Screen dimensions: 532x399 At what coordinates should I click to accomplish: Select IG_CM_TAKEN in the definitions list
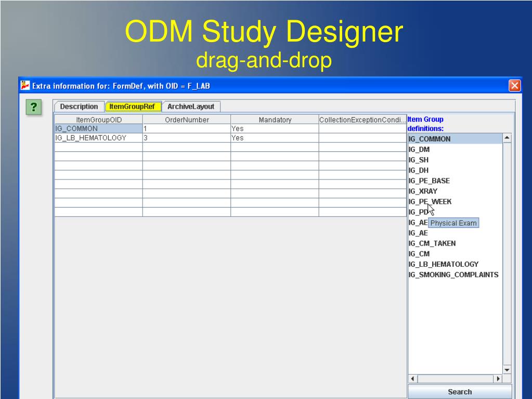(455, 243)
